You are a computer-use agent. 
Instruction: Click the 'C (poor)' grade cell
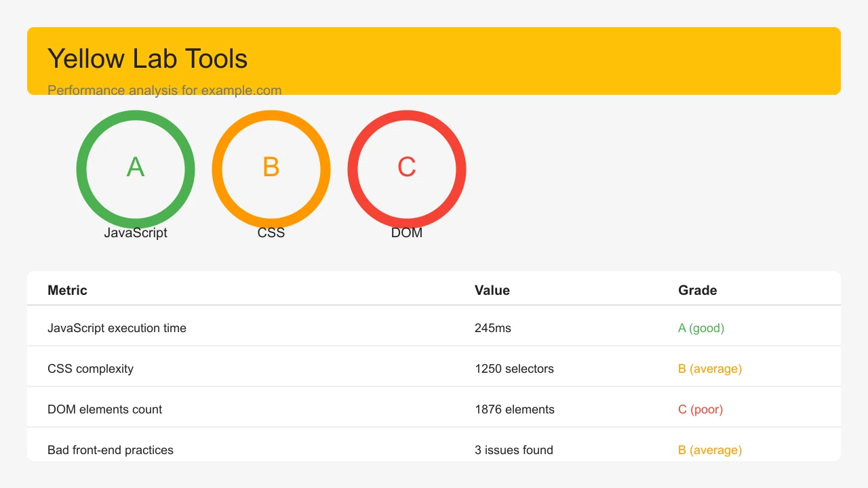(x=701, y=409)
